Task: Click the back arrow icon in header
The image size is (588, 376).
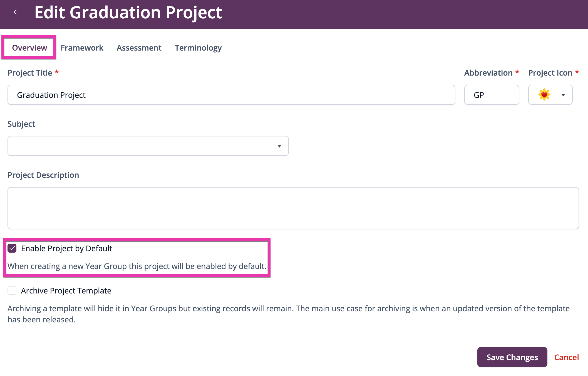Action: (18, 12)
